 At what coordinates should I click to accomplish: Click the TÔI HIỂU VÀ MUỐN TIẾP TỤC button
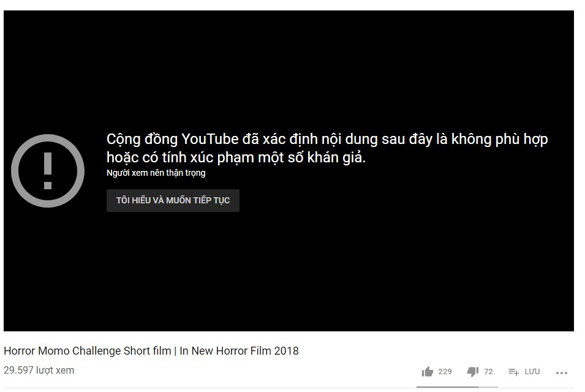(173, 201)
